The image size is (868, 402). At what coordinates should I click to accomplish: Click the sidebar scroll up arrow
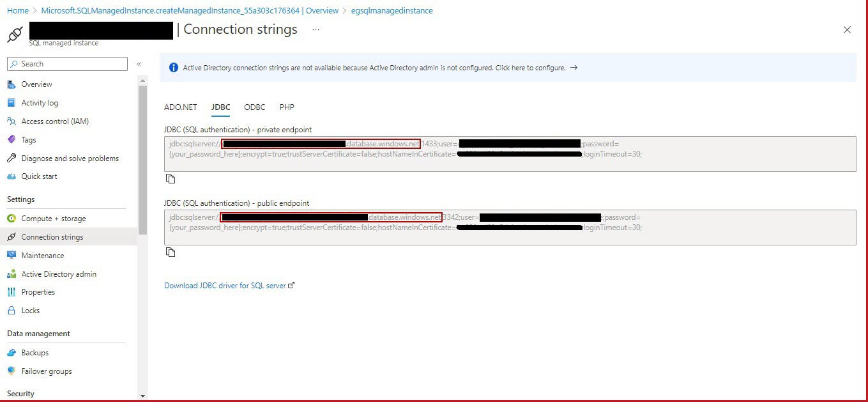coord(142,79)
